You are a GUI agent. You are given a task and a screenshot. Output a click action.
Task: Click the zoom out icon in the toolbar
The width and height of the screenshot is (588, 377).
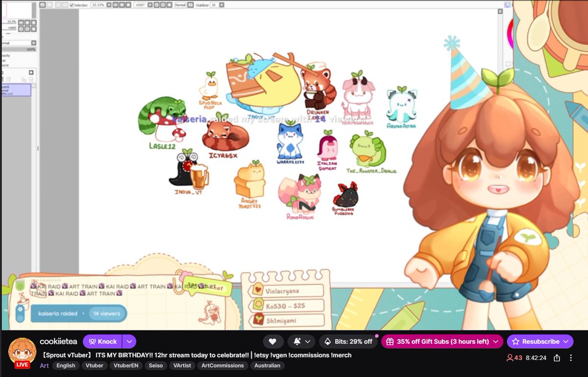click(x=115, y=4)
